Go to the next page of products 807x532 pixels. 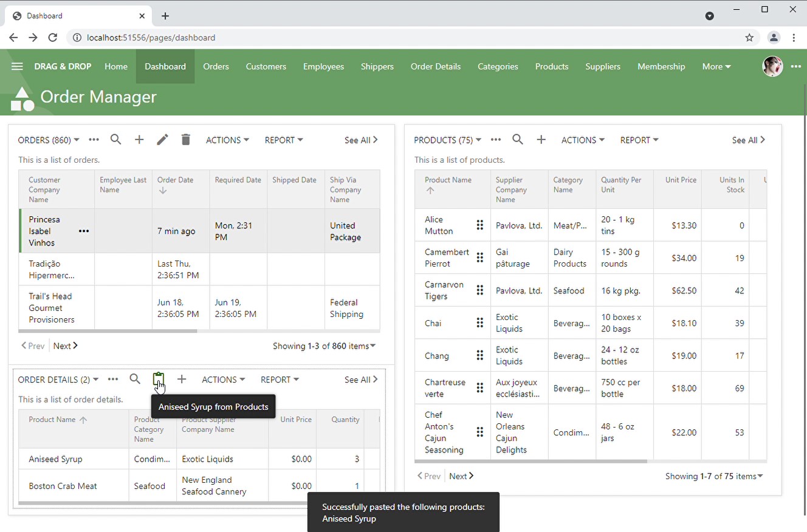tap(461, 476)
